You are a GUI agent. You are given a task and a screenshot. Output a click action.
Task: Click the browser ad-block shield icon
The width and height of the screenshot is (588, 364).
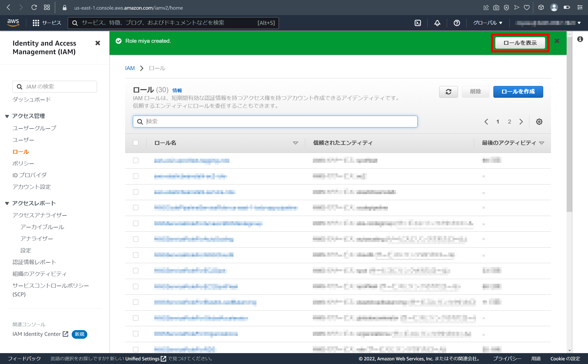pos(506,8)
